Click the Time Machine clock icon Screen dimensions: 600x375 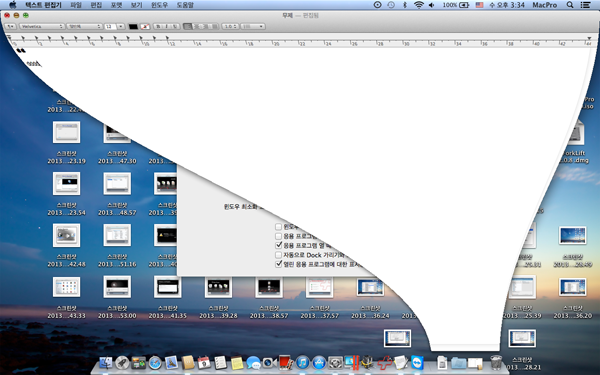tap(391, 5)
